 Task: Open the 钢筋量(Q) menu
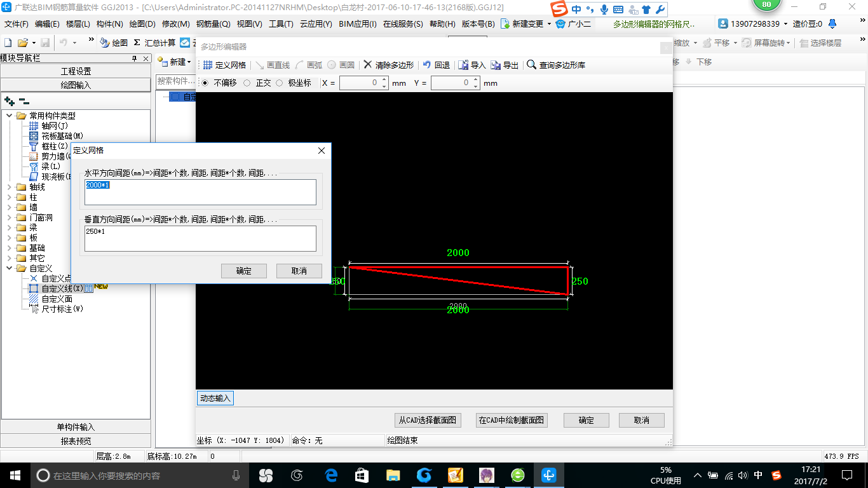point(213,24)
